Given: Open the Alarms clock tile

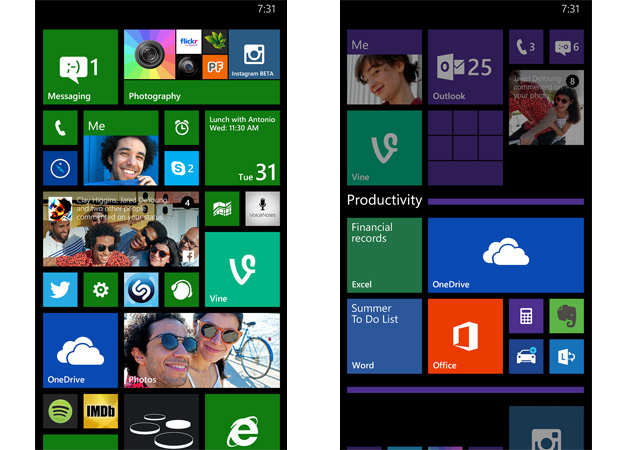Looking at the screenshot, I should click(182, 128).
